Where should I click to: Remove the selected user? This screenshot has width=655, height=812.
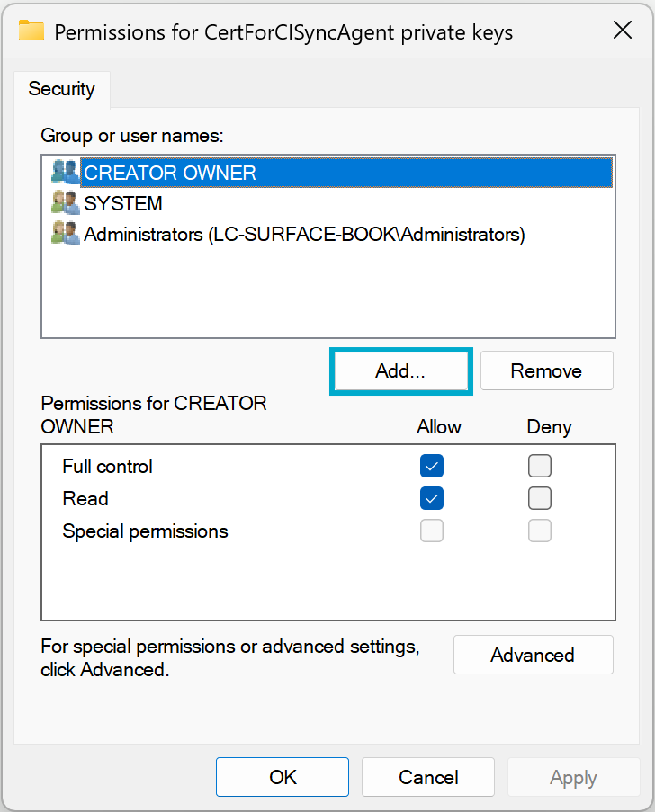pos(547,370)
